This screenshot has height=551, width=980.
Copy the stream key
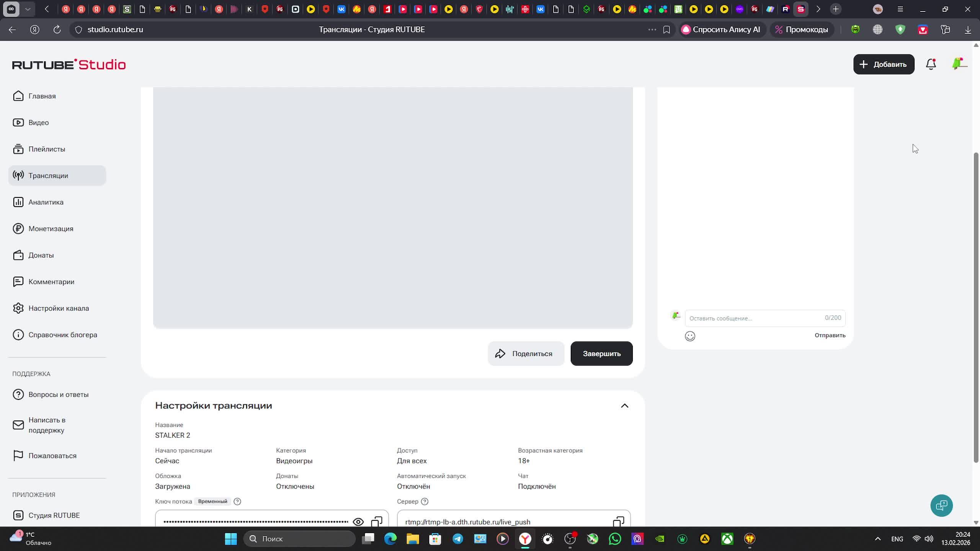click(x=377, y=521)
